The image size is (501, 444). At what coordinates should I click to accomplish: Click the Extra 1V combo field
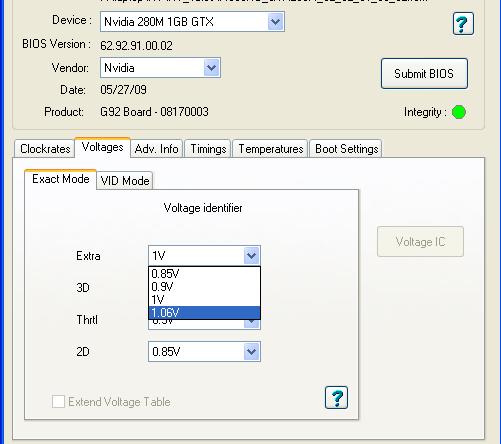pos(204,256)
